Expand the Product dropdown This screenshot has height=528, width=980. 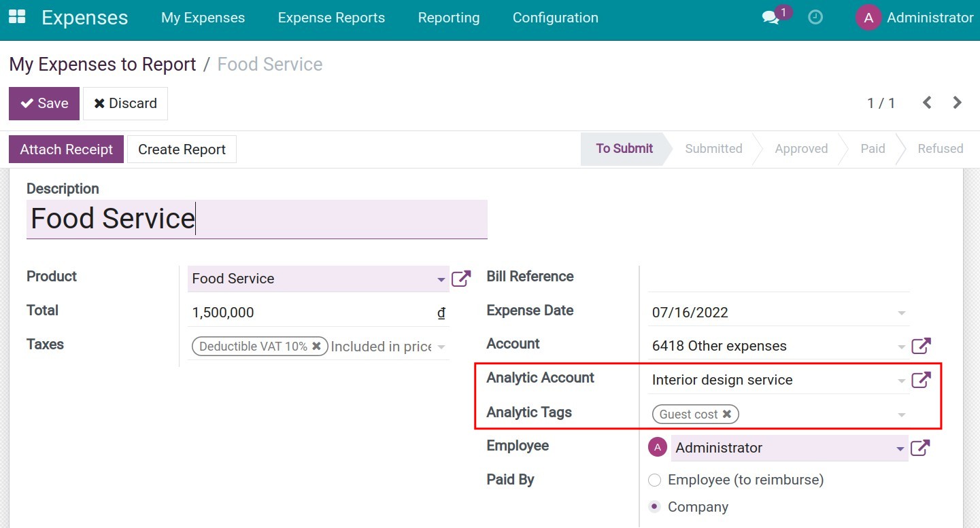440,279
